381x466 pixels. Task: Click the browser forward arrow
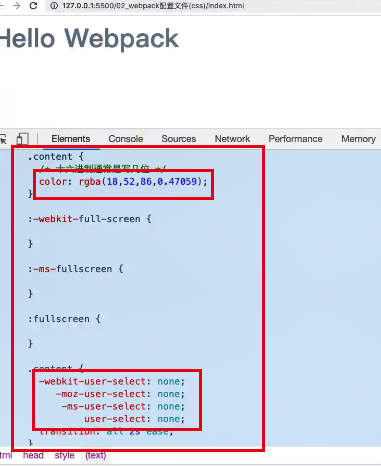(x=17, y=6)
